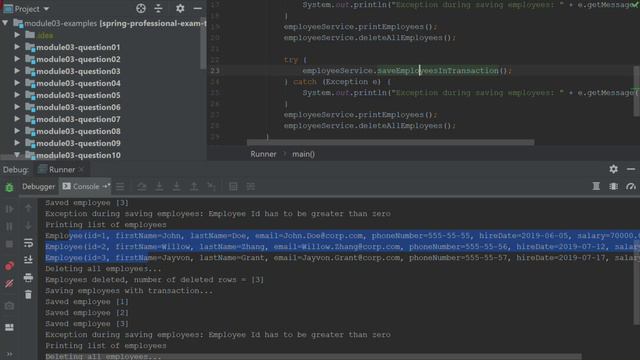Click Runner in editor breadcrumbs
Image resolution: width=640 pixels, height=360 pixels.
coord(263,154)
